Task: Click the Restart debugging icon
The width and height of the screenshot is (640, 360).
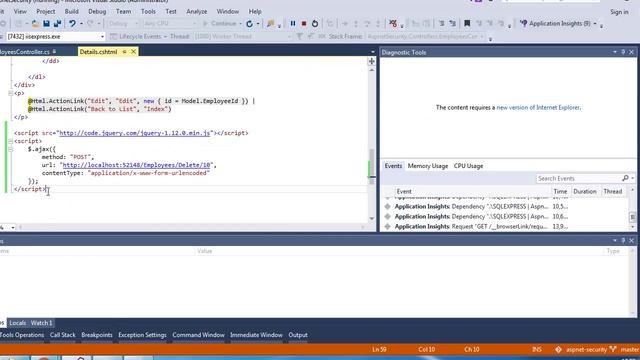Action: (x=315, y=24)
